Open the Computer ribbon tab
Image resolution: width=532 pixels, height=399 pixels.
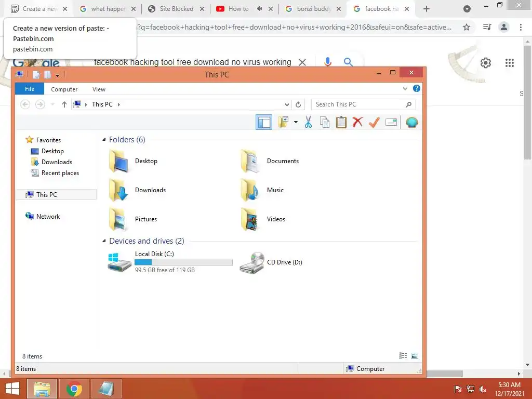click(64, 89)
